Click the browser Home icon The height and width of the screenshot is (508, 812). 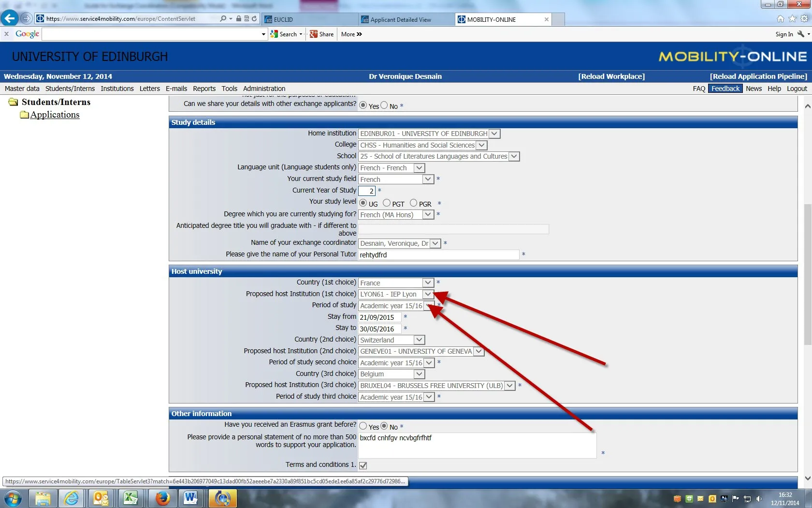pos(780,19)
